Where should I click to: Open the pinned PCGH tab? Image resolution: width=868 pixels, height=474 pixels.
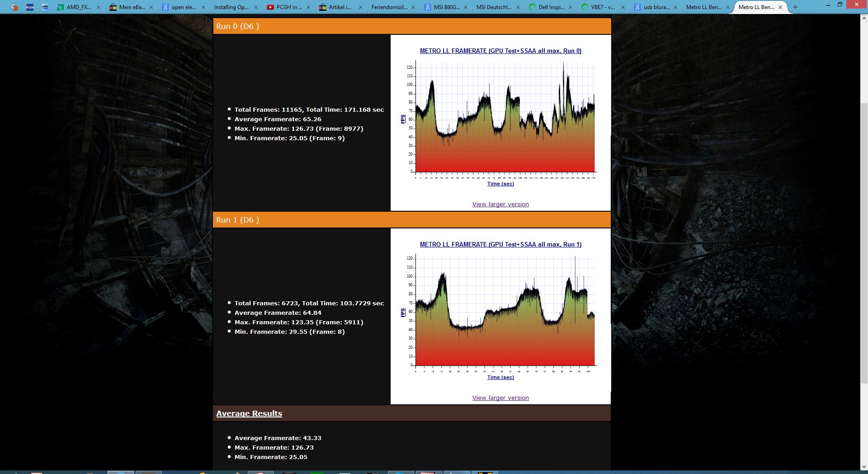pyautogui.click(x=30, y=7)
